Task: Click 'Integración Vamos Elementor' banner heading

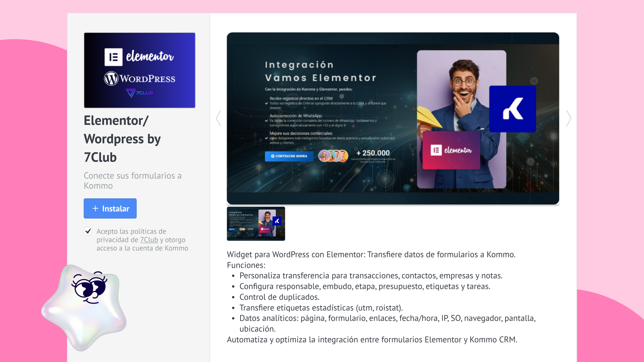Action: [320, 71]
